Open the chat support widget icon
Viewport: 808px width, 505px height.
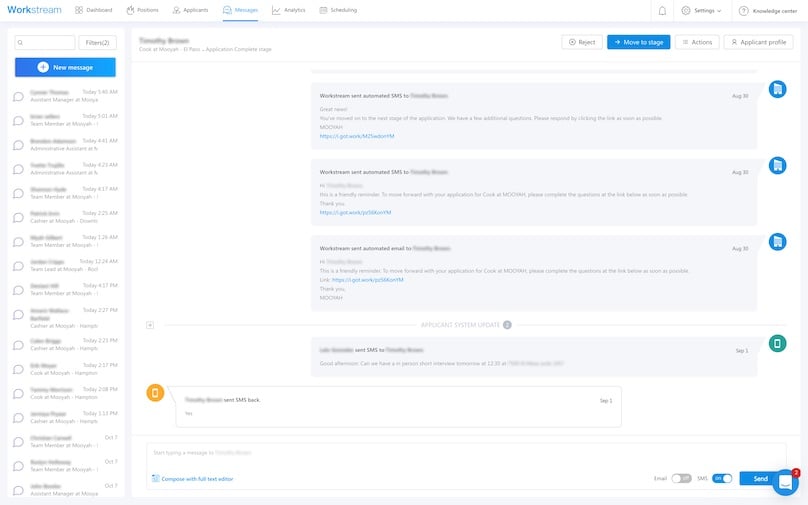[785, 481]
